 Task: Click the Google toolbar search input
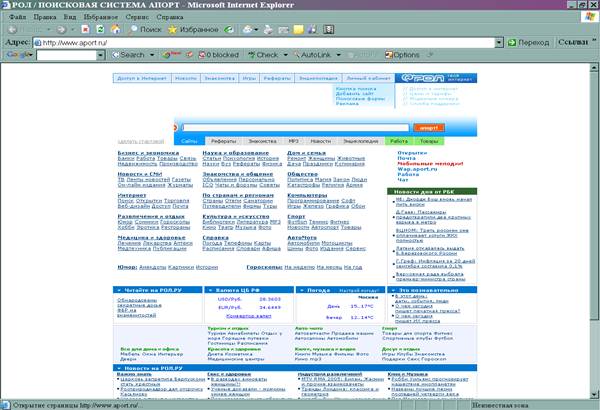[x=66, y=55]
